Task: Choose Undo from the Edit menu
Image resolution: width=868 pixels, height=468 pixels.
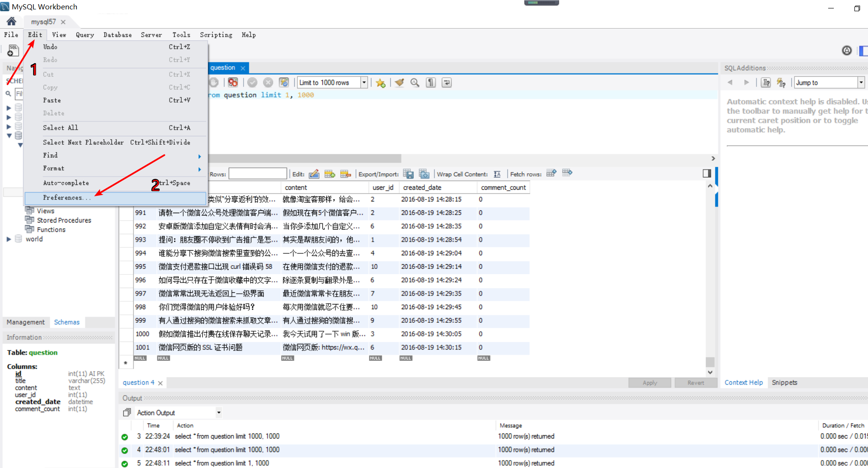Action: (x=115, y=47)
